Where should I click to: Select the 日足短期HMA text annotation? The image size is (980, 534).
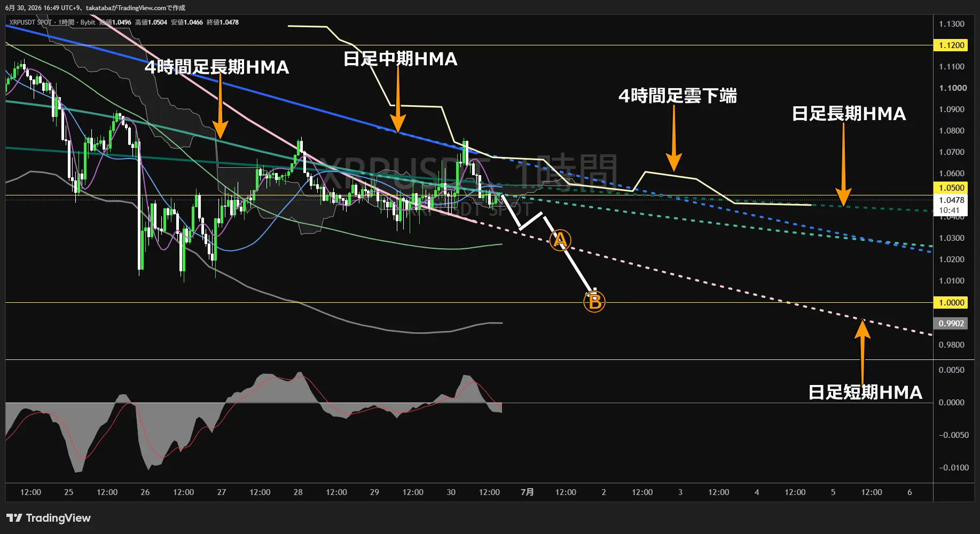click(865, 392)
